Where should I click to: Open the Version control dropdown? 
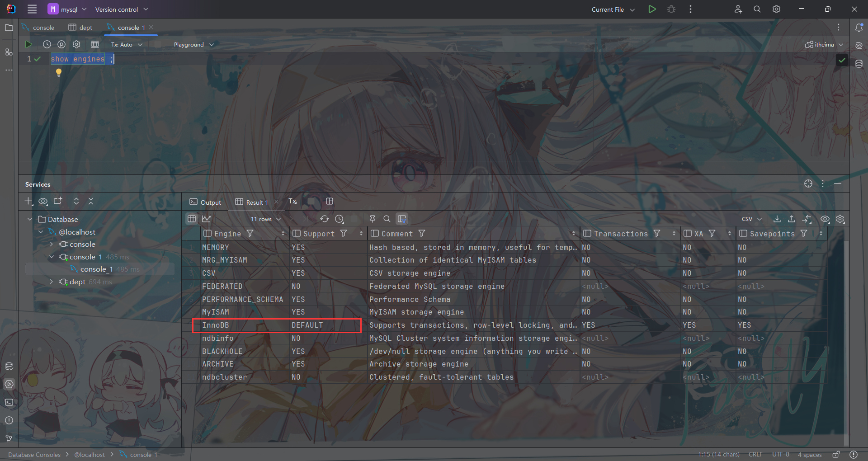(122, 9)
